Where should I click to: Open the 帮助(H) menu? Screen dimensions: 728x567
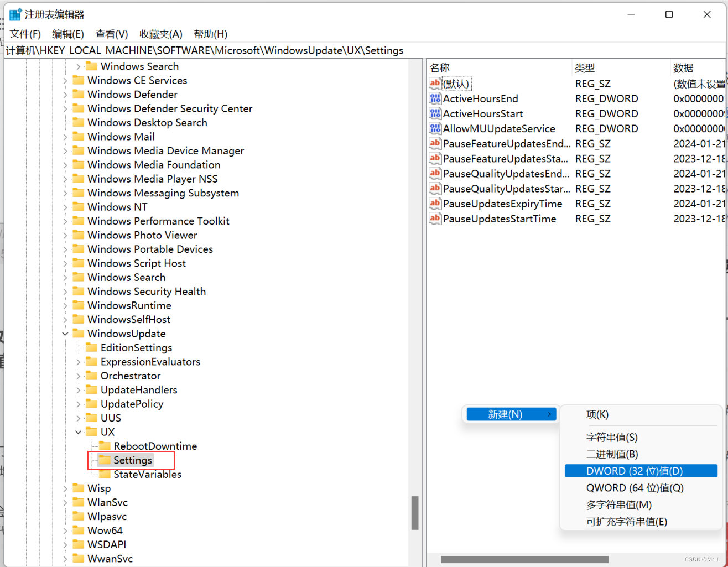[x=211, y=34]
